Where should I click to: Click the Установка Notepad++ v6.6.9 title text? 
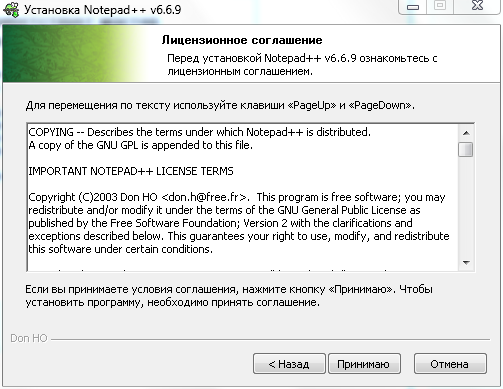pyautogui.click(x=103, y=10)
